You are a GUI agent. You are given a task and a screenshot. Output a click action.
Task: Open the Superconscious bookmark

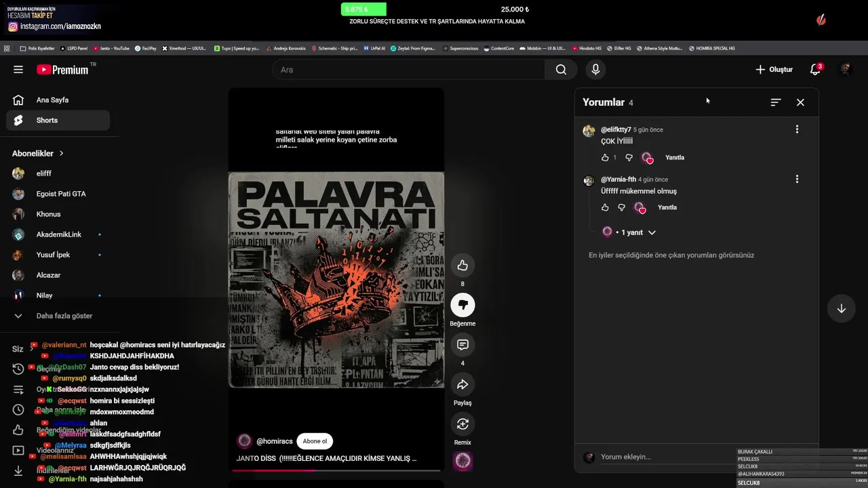[461, 49]
